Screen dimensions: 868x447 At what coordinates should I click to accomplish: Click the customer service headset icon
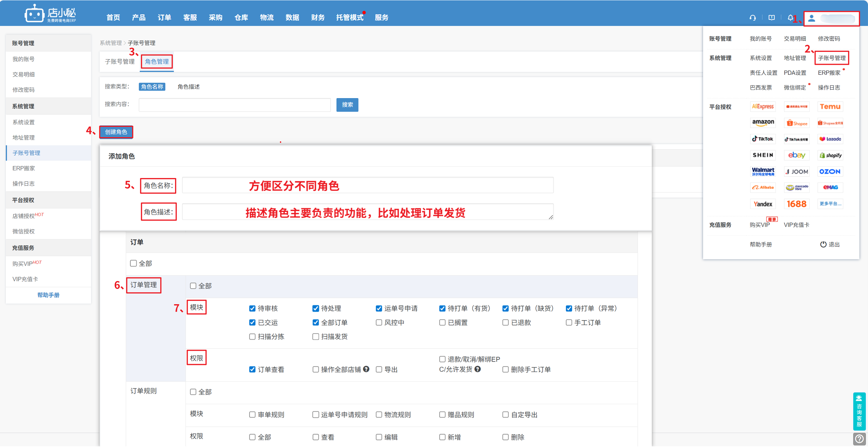pos(752,18)
